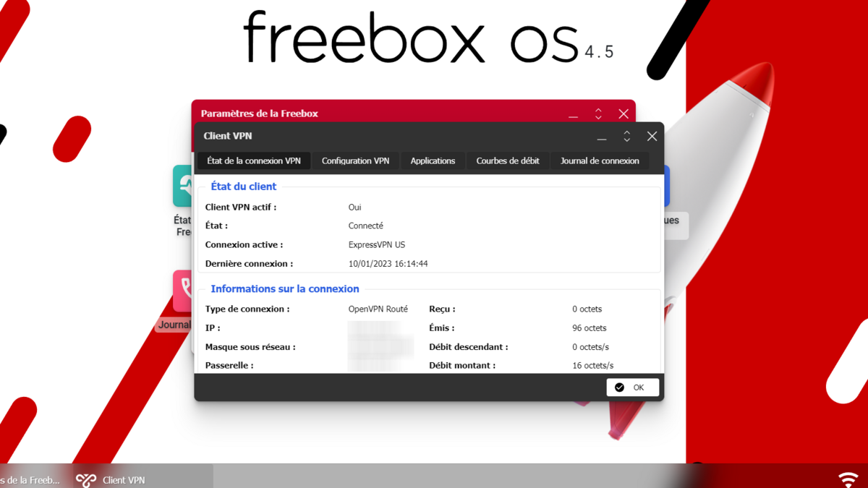The image size is (868, 488).
Task: Click the 0 octets received value
Action: (x=587, y=309)
